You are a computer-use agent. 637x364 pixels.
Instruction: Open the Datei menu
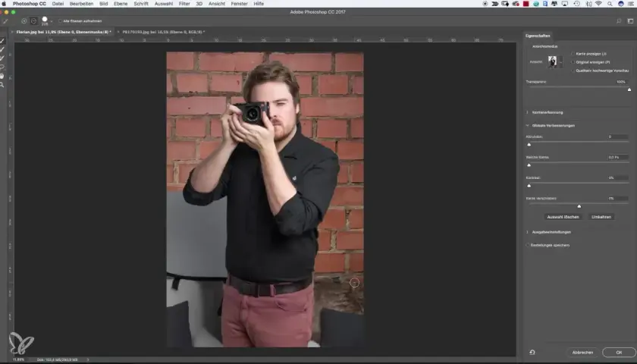58,4
